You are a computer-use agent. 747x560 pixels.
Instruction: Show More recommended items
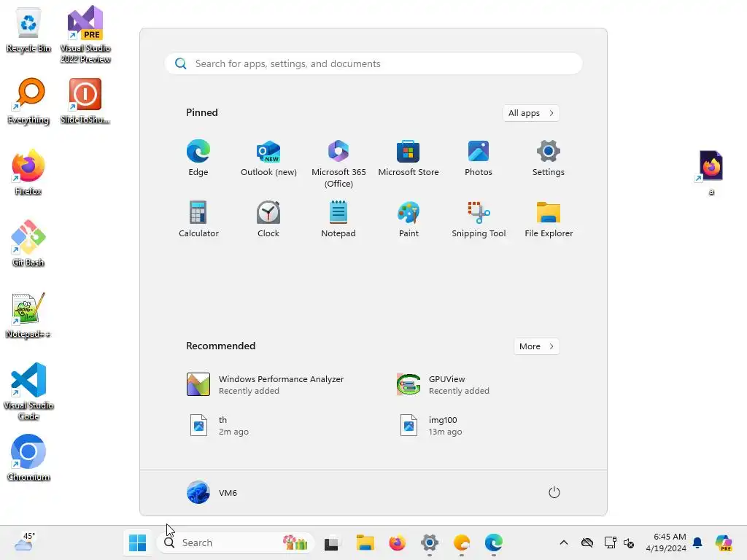536,346
